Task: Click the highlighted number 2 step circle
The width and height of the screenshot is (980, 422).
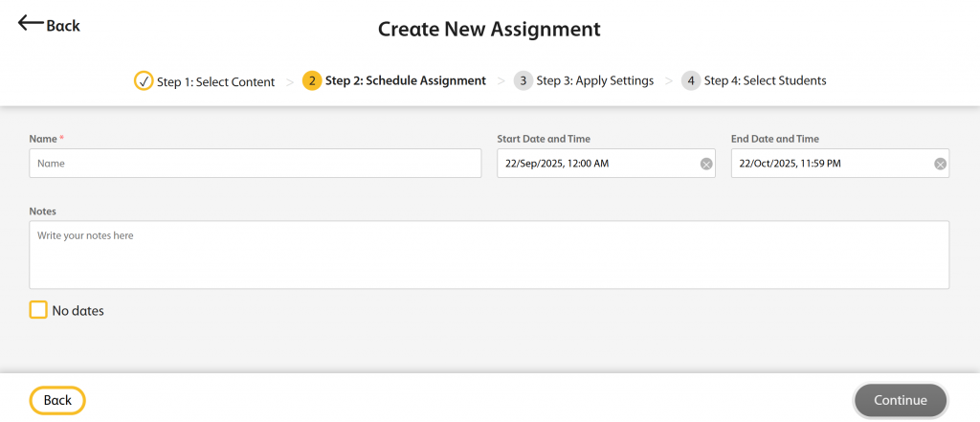Action: [x=311, y=81]
